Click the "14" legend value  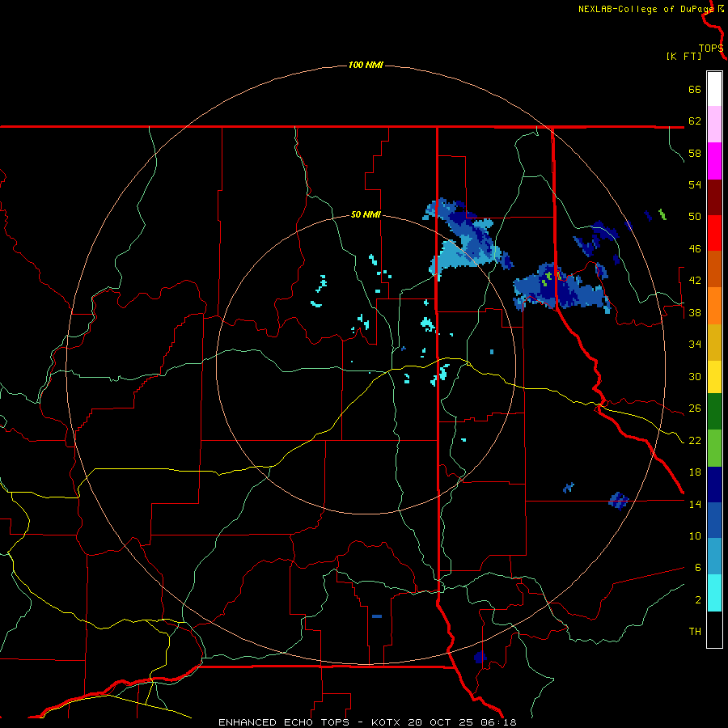coord(695,505)
